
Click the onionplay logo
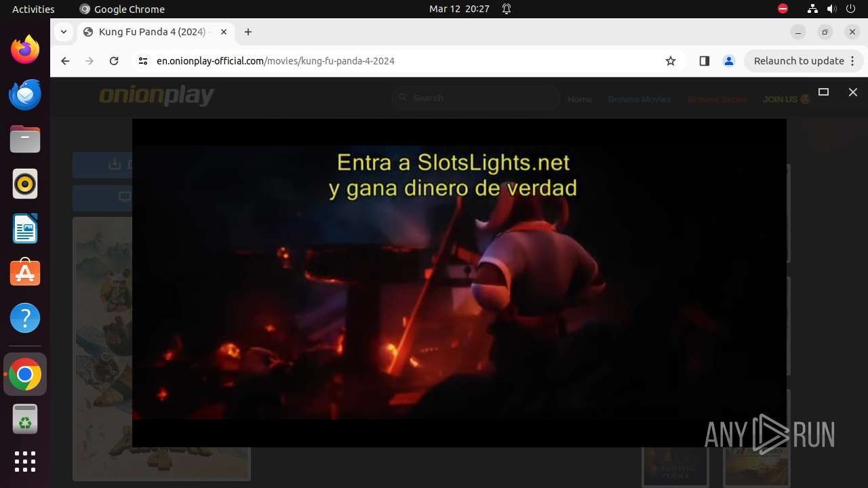point(157,96)
